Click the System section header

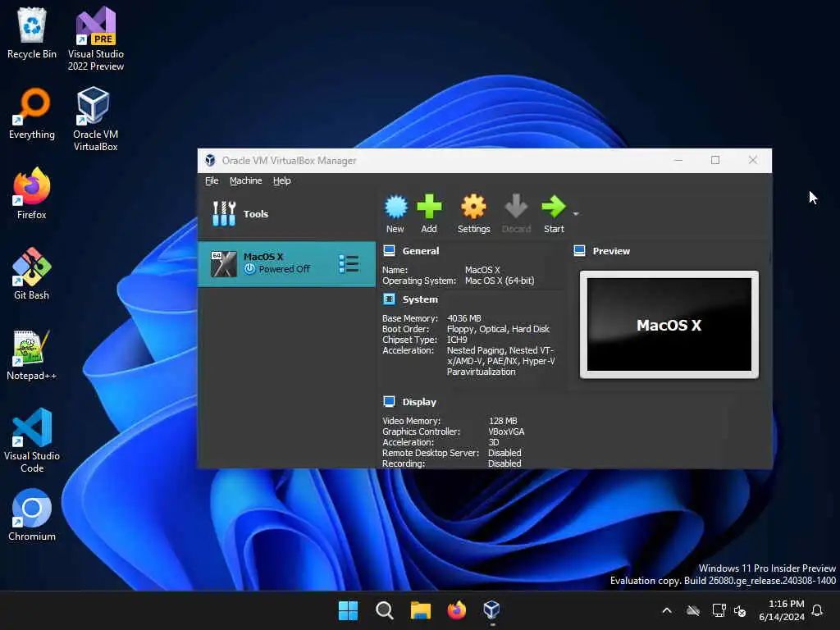420,299
